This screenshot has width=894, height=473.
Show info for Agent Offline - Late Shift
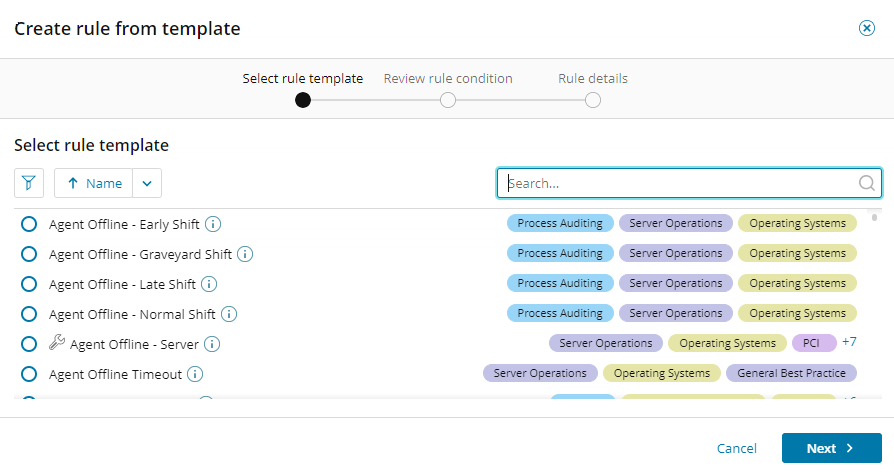[x=209, y=284]
